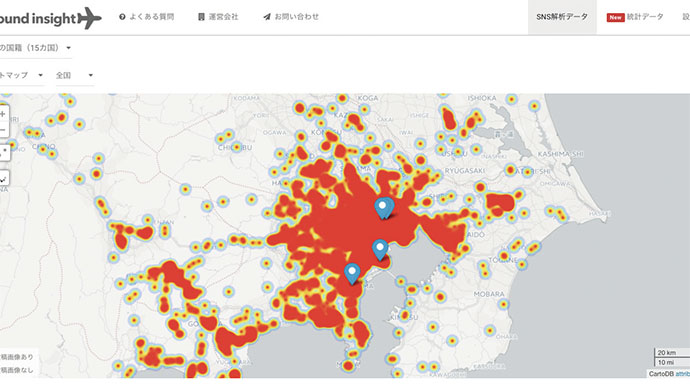
Task: Toggle the 画像なし legend option
Action: tap(16, 370)
